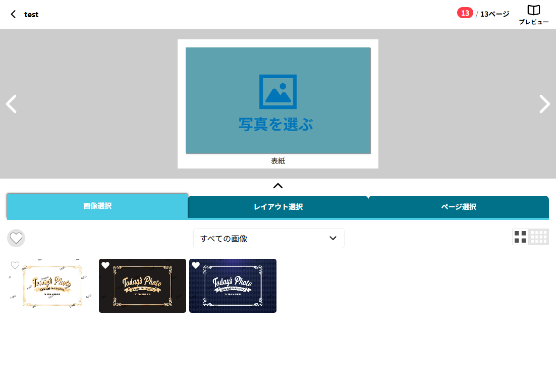Viewport: 556px width, 392px height.
Task: Select the 画像選択 tab
Action: click(x=97, y=206)
